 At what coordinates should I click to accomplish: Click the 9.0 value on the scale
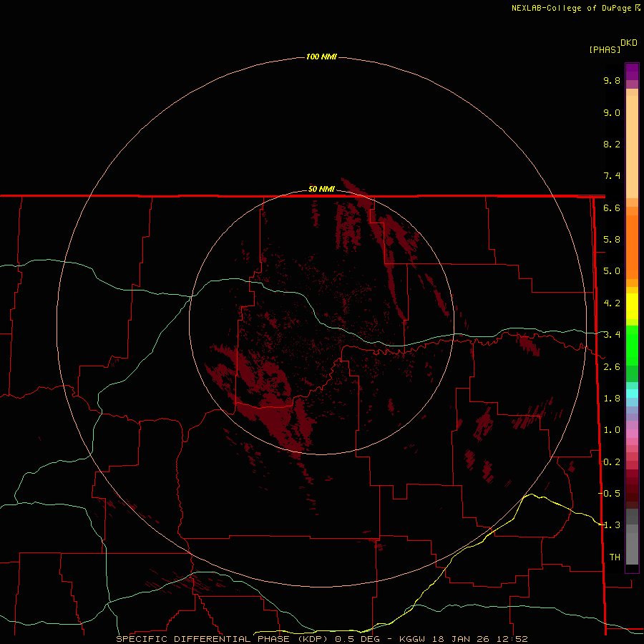tap(612, 112)
